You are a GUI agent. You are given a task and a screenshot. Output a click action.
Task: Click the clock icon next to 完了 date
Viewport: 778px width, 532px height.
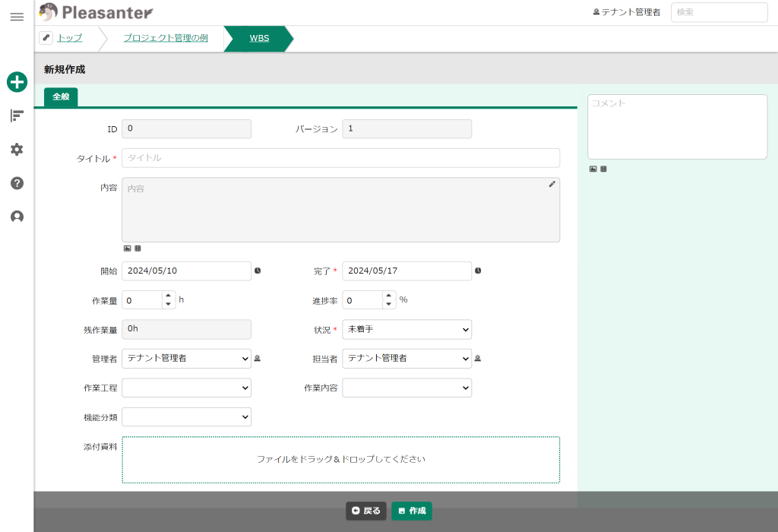(478, 271)
